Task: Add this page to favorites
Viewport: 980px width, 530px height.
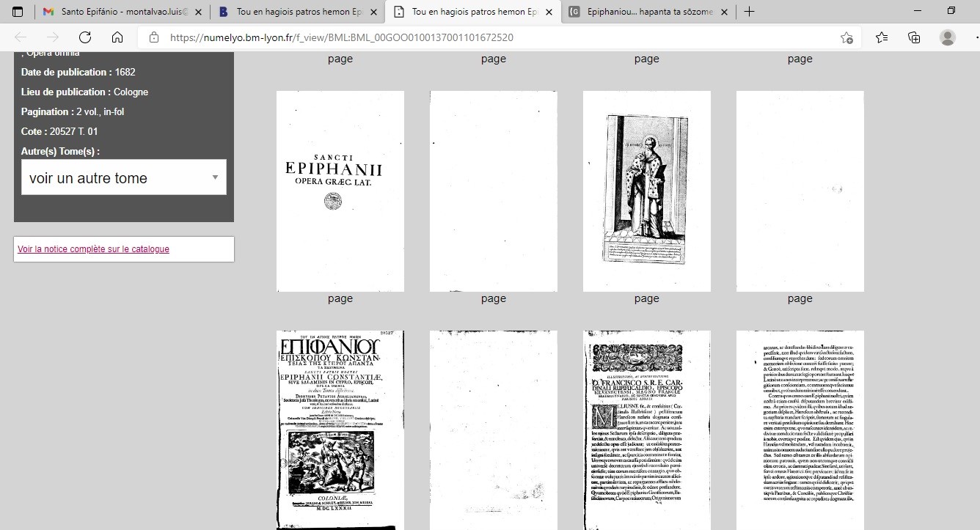Action: click(846, 37)
